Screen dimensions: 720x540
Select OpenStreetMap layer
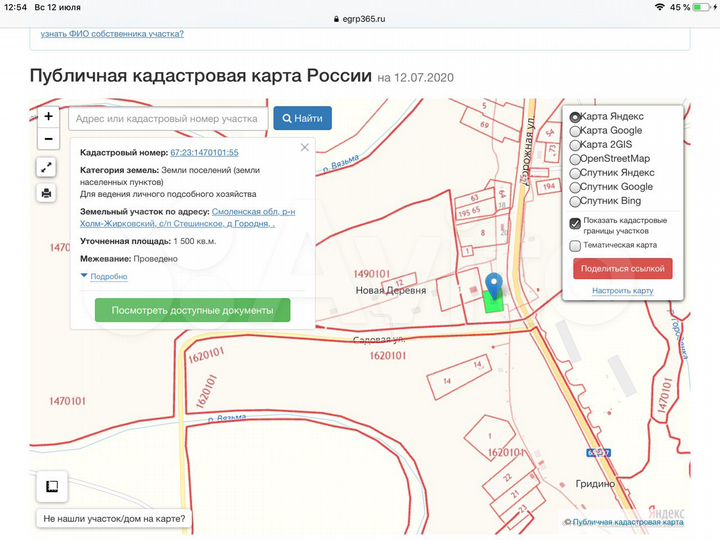(x=575, y=159)
